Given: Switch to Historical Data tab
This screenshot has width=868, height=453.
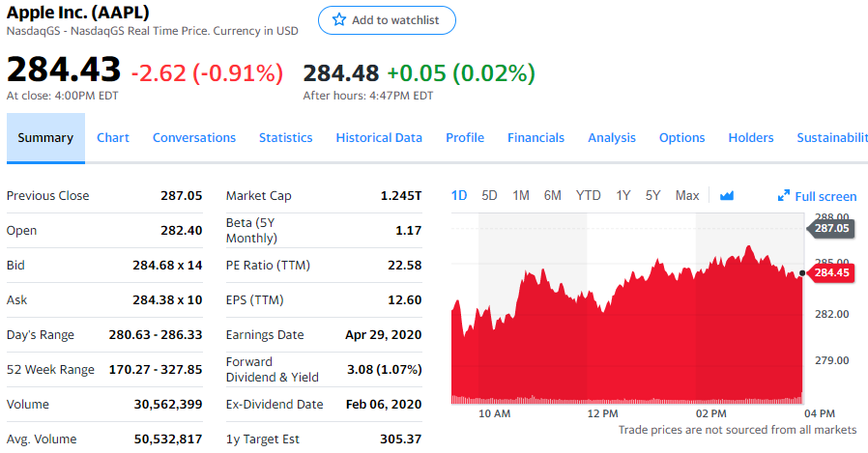Looking at the screenshot, I should click(379, 137).
